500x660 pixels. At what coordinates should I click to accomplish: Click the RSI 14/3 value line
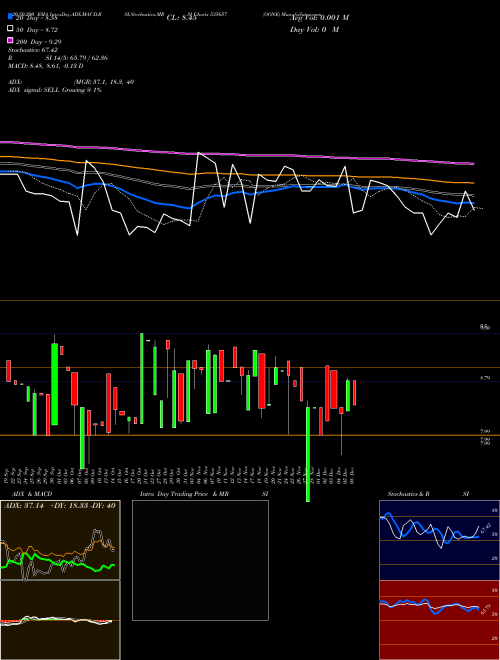coord(58,58)
